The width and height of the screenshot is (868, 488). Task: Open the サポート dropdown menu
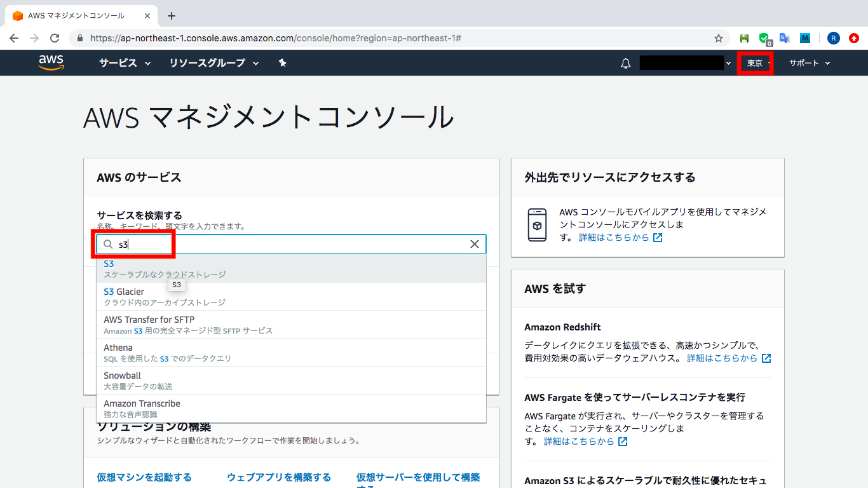click(810, 63)
